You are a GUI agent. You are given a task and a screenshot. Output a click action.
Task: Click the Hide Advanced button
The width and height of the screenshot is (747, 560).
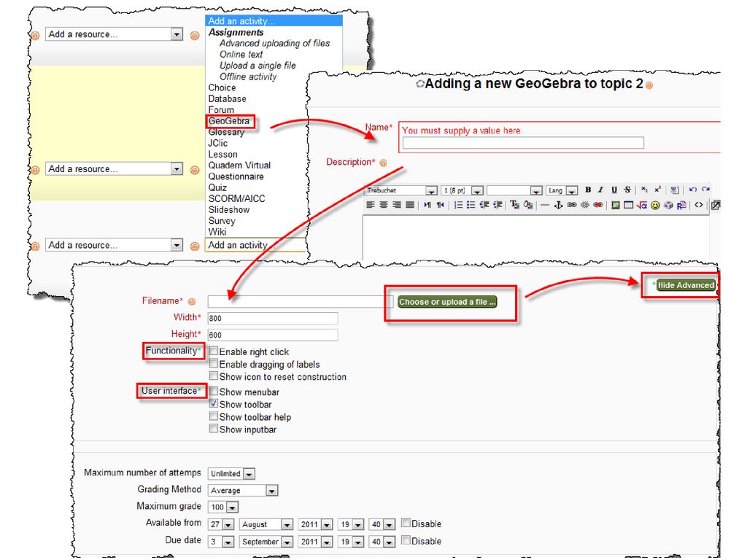pyautogui.click(x=686, y=285)
